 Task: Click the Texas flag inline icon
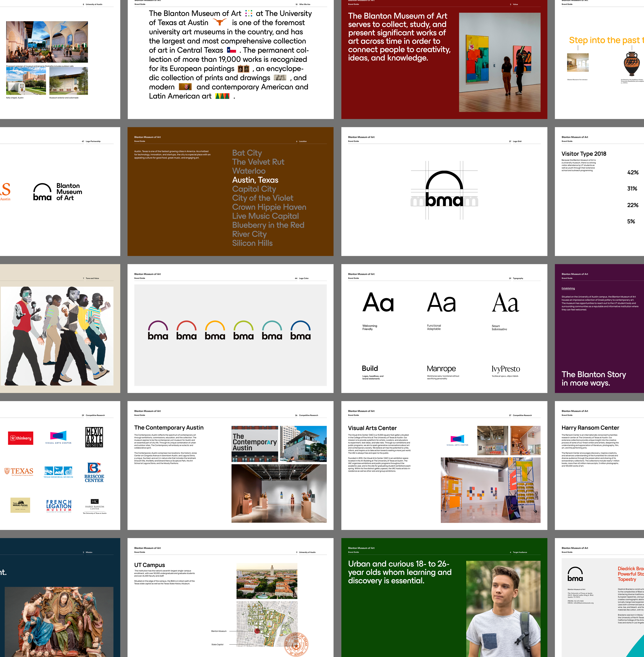[231, 50]
